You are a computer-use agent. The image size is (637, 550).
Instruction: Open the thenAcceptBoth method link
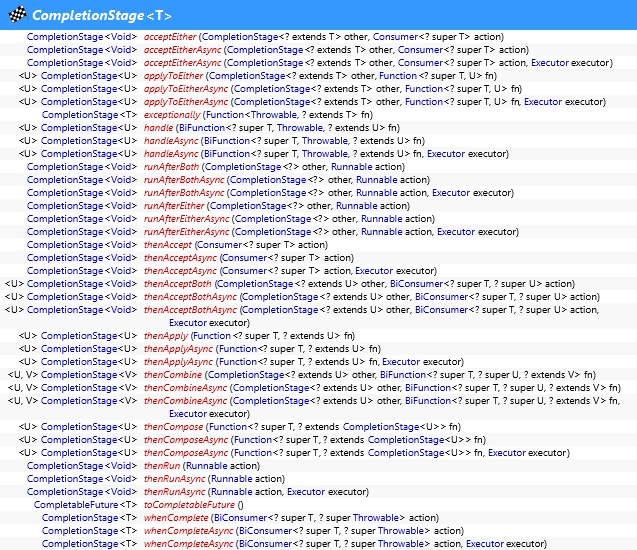(178, 284)
